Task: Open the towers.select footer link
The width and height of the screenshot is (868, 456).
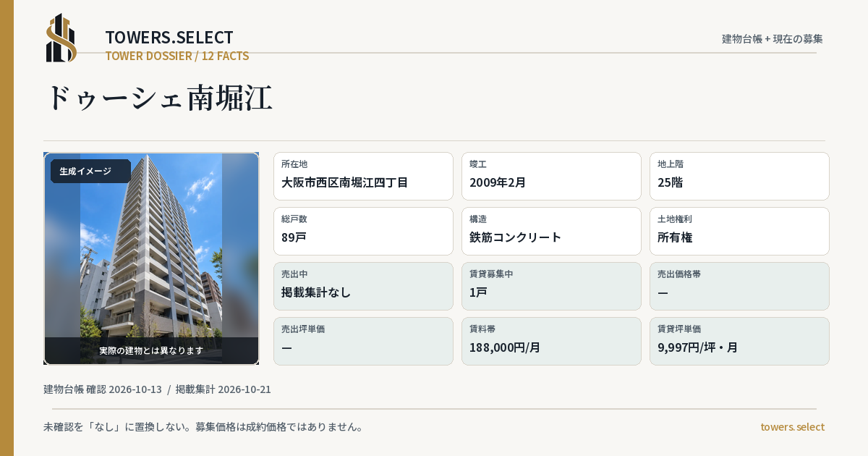Action: pyautogui.click(x=792, y=427)
